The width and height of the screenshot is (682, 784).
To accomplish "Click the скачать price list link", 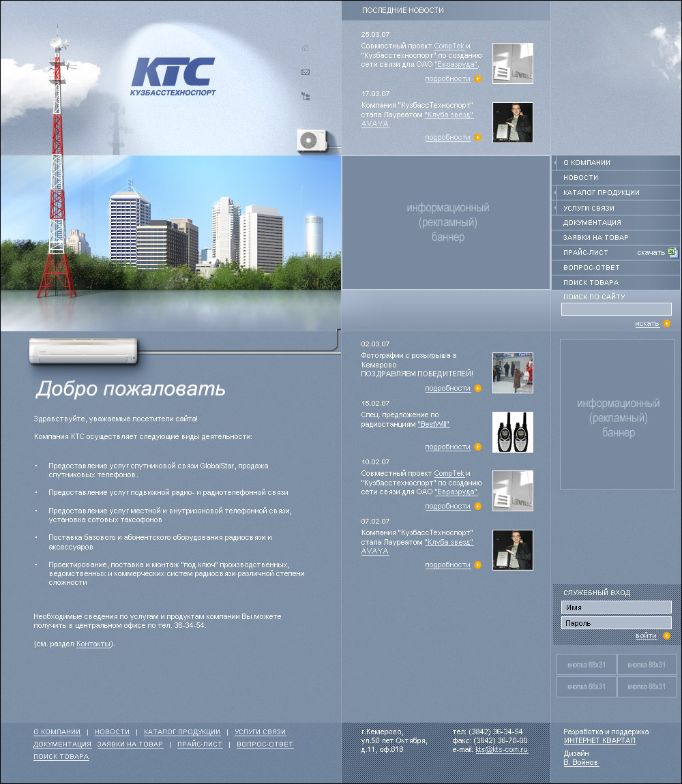I will (651, 252).
